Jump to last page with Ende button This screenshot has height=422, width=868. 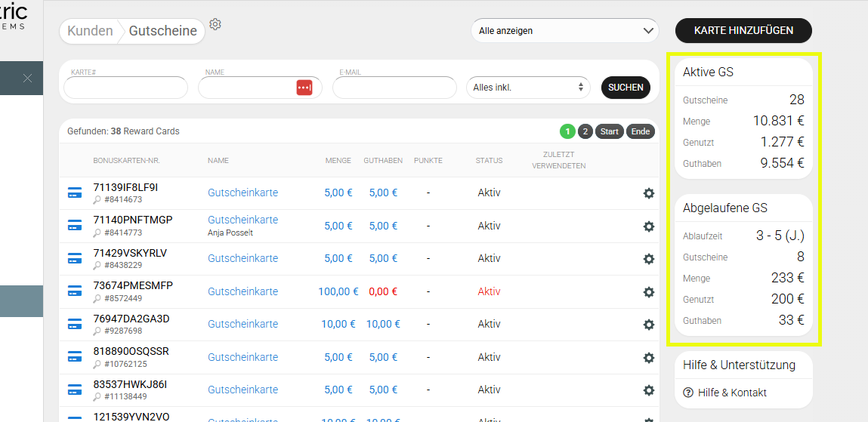click(x=640, y=131)
